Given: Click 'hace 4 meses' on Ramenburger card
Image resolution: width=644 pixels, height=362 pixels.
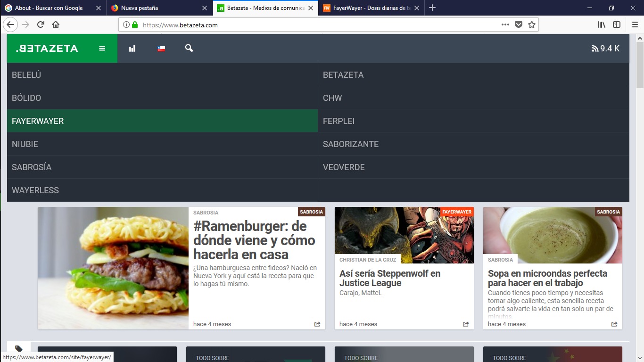Looking at the screenshot, I should (x=212, y=324).
